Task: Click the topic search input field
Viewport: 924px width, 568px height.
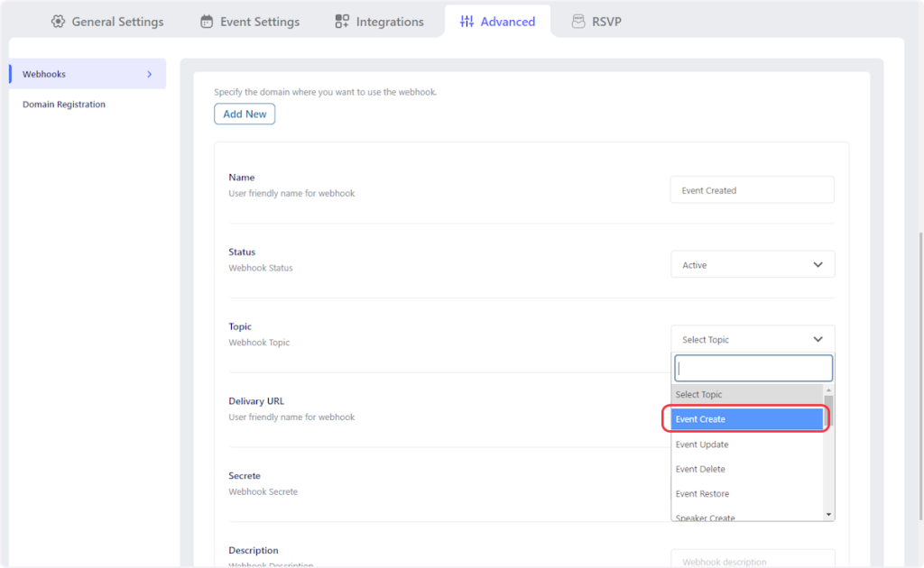Action: [x=753, y=368]
